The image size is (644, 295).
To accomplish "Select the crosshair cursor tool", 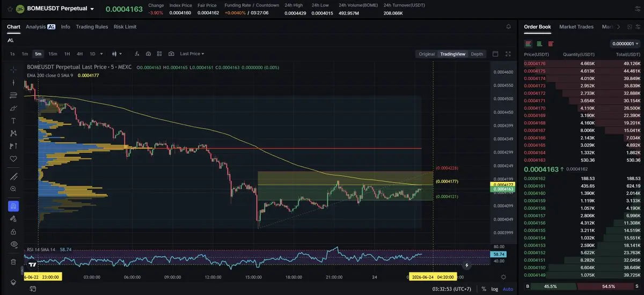I will click(x=13, y=69).
